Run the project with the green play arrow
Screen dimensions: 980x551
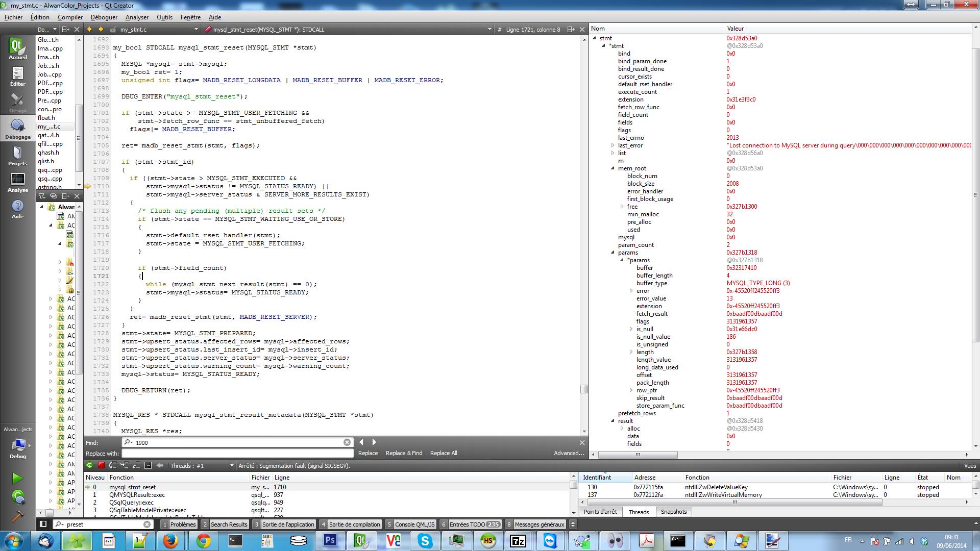[17, 478]
